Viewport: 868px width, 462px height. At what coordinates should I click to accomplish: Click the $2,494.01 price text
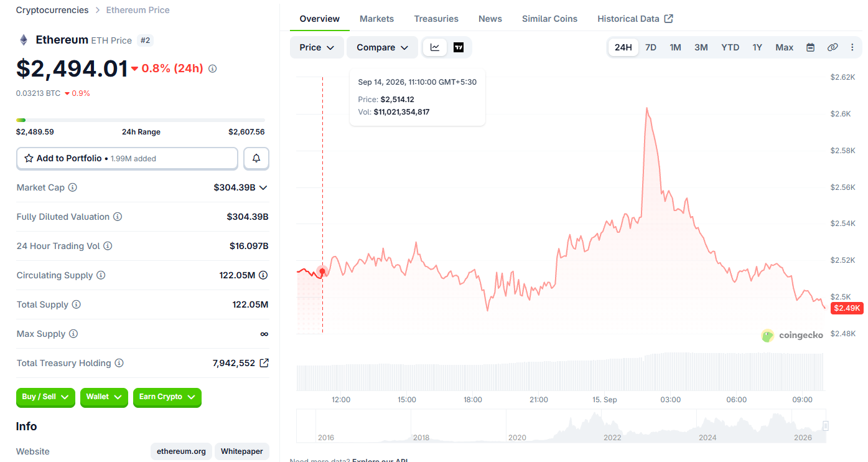click(72, 68)
